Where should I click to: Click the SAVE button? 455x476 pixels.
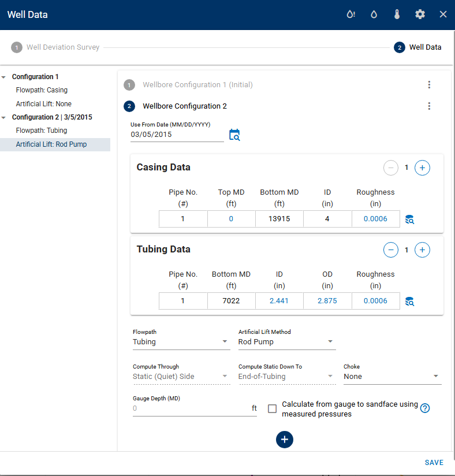pos(434,463)
